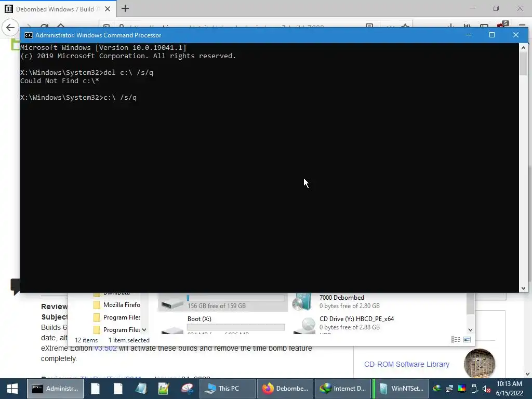Click the muted volume tray icon

click(x=486, y=389)
